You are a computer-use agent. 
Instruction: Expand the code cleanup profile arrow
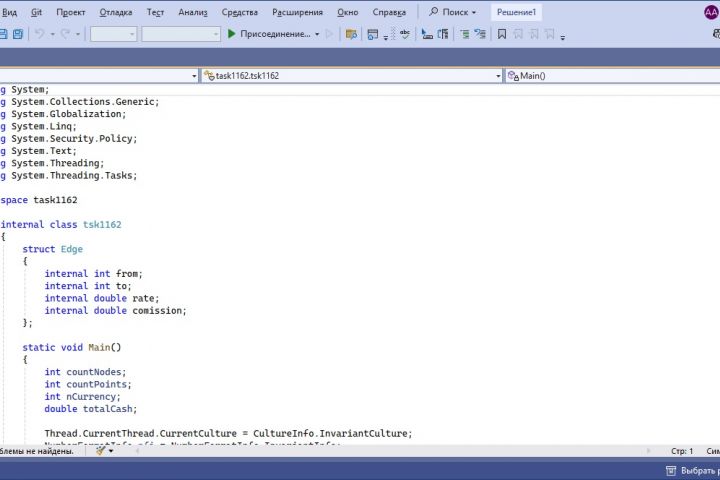[x=111, y=452]
